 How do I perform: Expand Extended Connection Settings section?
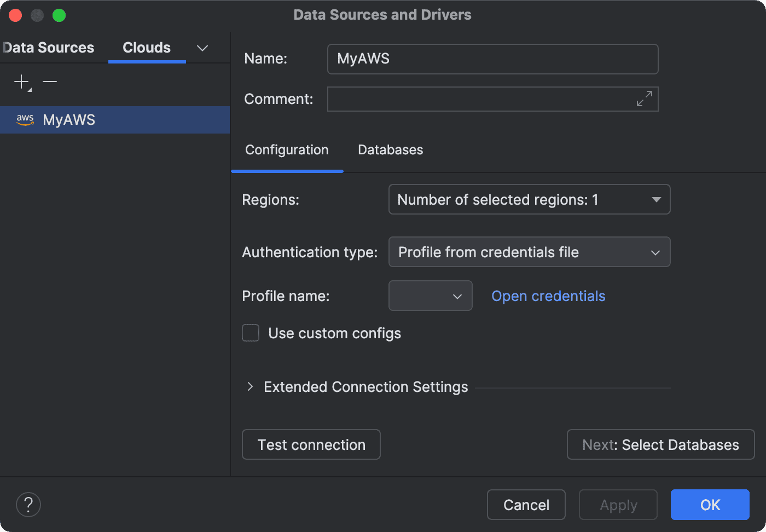(250, 387)
